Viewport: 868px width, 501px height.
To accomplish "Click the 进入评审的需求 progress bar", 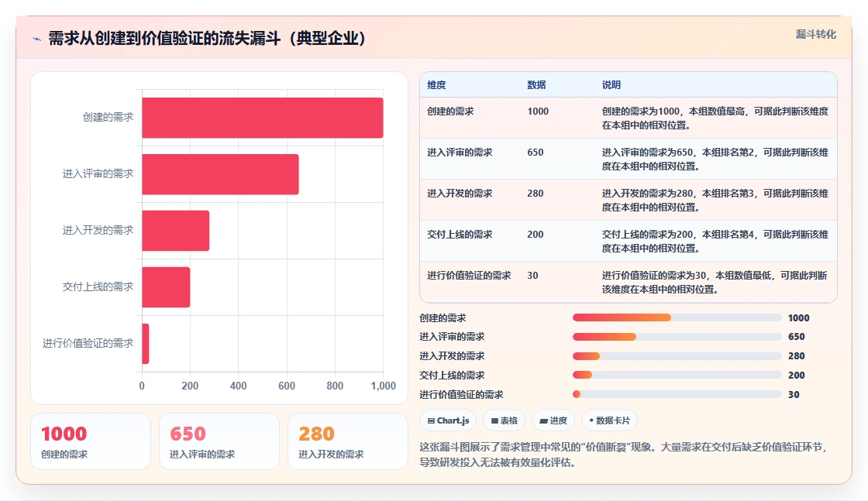I will click(677, 337).
